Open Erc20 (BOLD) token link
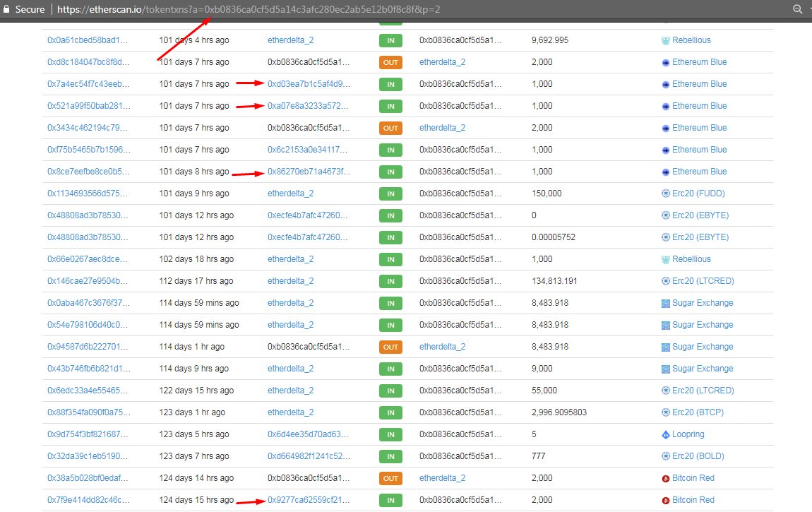The height and width of the screenshot is (512, 812). 698,456
